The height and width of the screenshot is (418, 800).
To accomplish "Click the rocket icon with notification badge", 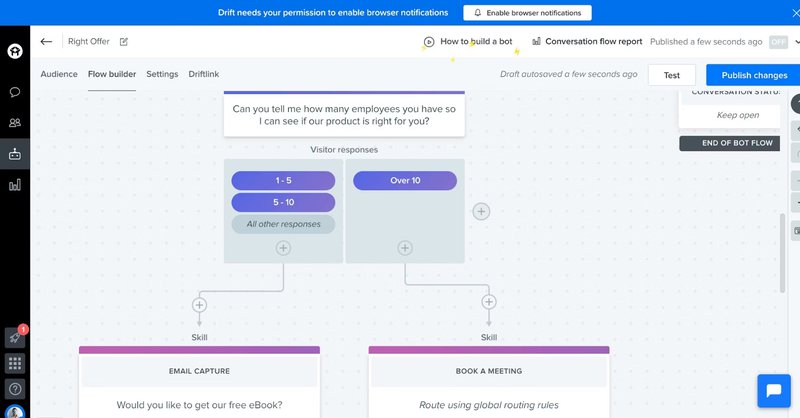I will 14,338.
